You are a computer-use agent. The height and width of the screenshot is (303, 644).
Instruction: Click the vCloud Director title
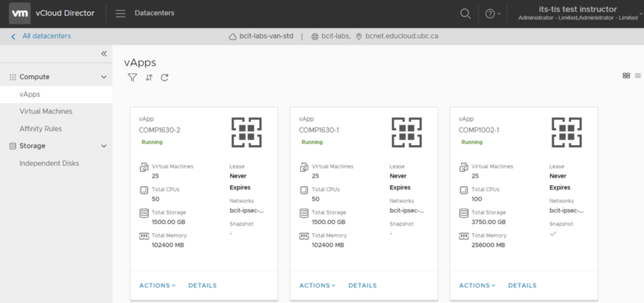tap(65, 13)
